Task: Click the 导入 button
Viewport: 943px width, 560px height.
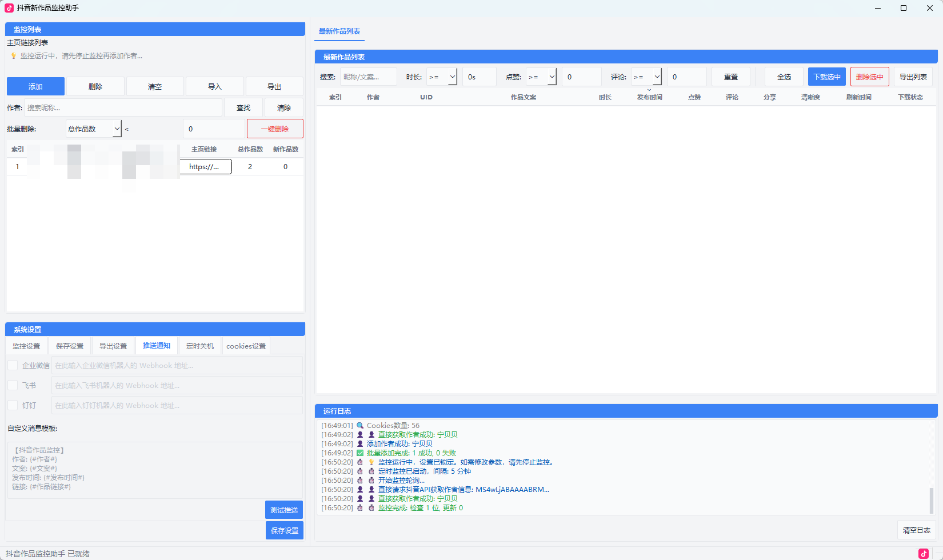Action: (x=215, y=86)
